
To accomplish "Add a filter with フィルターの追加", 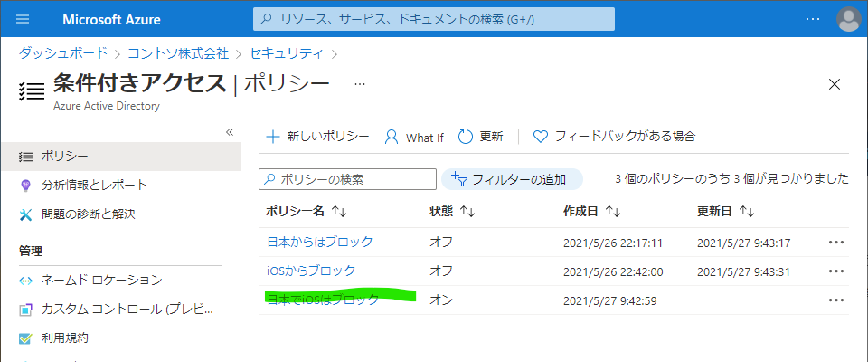I will [512, 179].
